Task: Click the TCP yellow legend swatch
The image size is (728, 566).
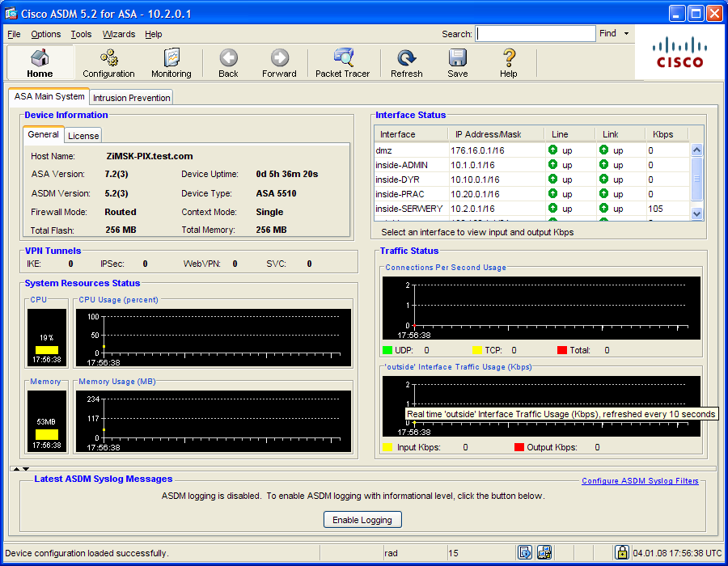Action: [x=476, y=350]
